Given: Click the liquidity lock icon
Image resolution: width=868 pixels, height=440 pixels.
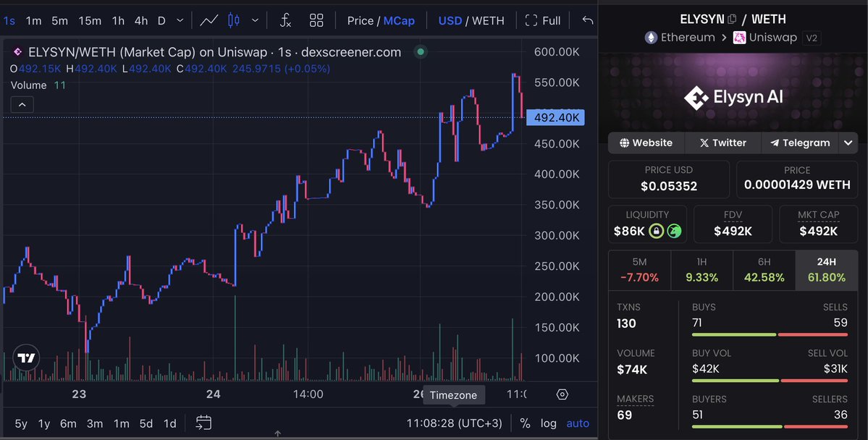Looking at the screenshot, I should [656, 232].
